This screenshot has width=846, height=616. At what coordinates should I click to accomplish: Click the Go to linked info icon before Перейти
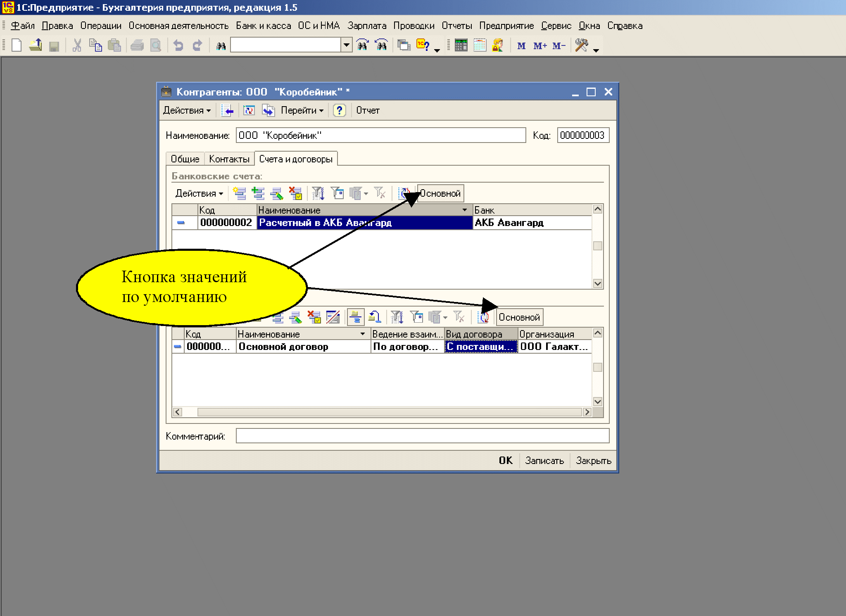268,110
